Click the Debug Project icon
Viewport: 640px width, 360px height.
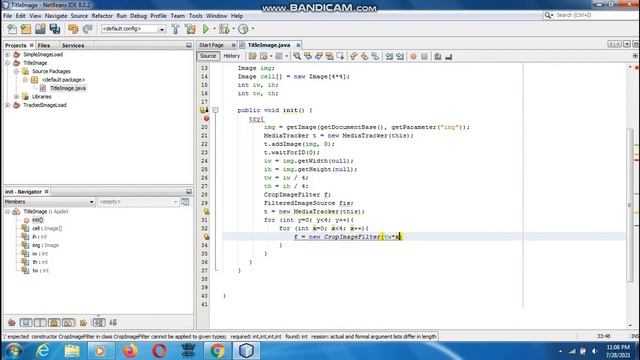pos(224,29)
